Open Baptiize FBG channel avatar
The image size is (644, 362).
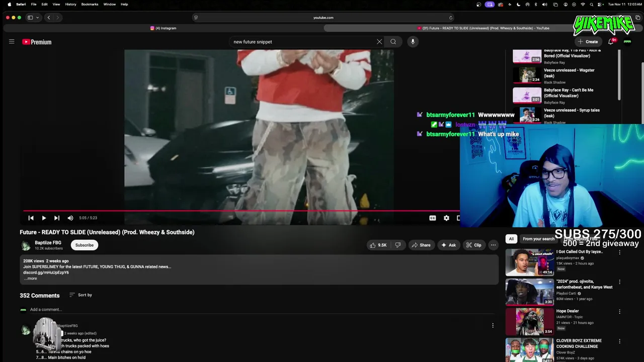click(26, 245)
